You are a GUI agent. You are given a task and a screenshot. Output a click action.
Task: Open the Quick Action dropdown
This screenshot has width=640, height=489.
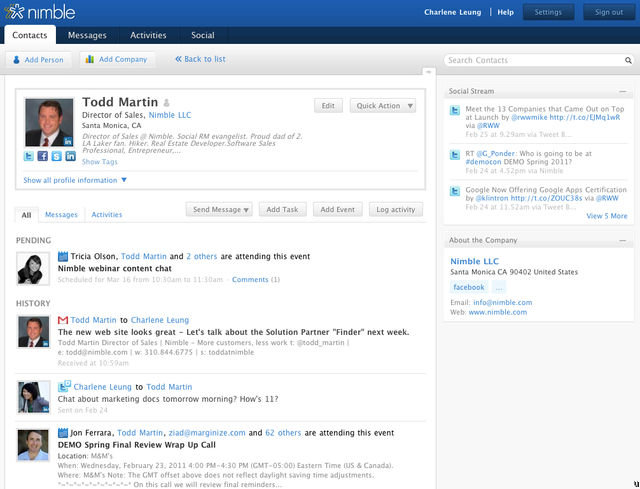383,106
